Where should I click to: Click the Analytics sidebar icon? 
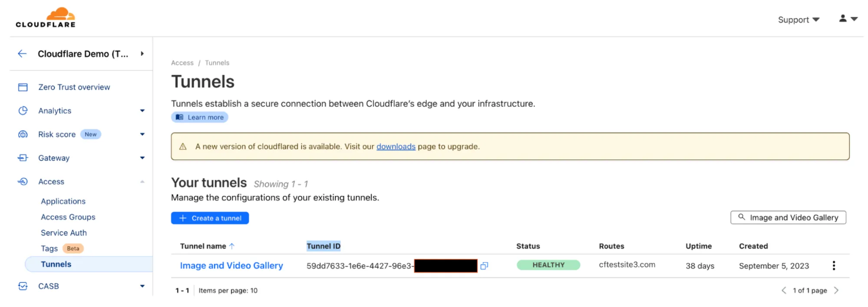(23, 110)
